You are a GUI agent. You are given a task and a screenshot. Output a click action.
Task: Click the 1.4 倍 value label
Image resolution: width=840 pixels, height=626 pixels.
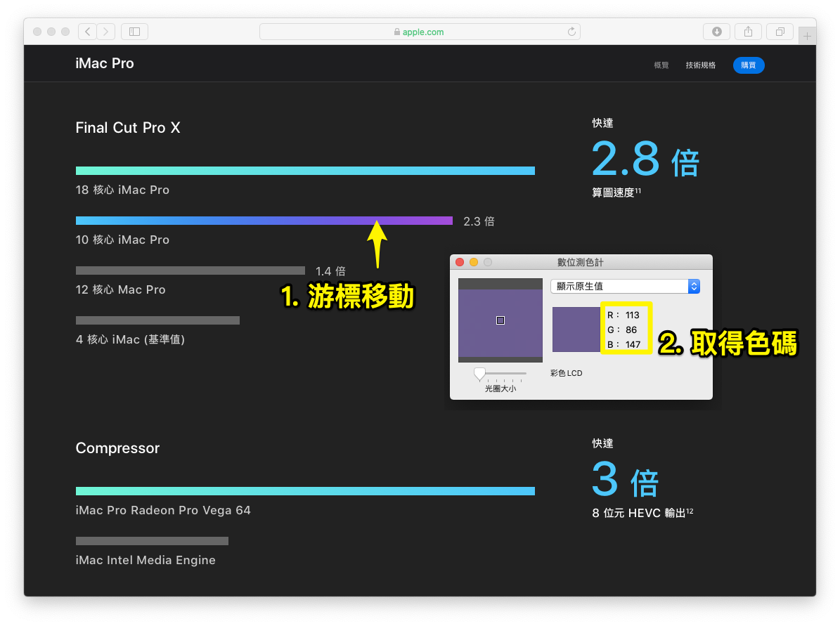pyautogui.click(x=330, y=271)
